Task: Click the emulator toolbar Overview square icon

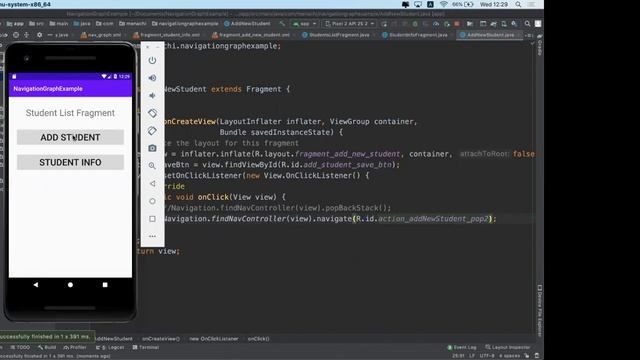Action: click(x=152, y=219)
